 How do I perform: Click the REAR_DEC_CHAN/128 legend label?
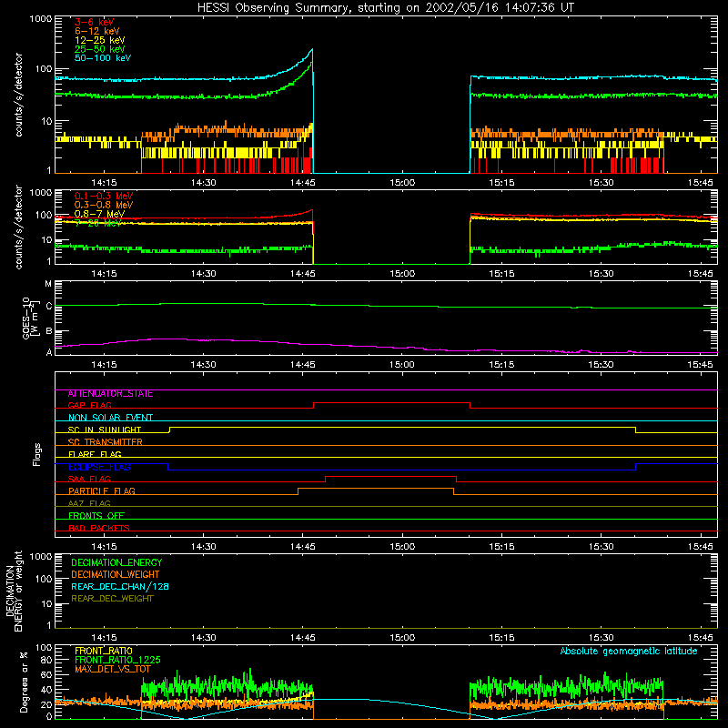120,587
